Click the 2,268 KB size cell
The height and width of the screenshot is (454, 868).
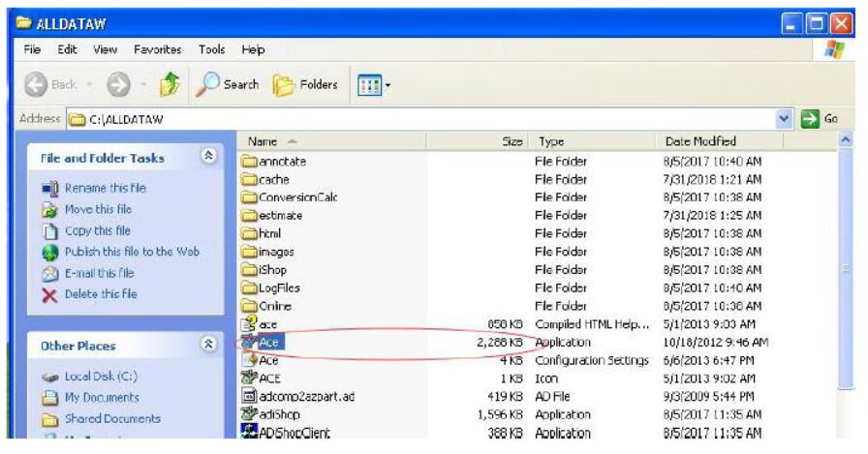500,343
